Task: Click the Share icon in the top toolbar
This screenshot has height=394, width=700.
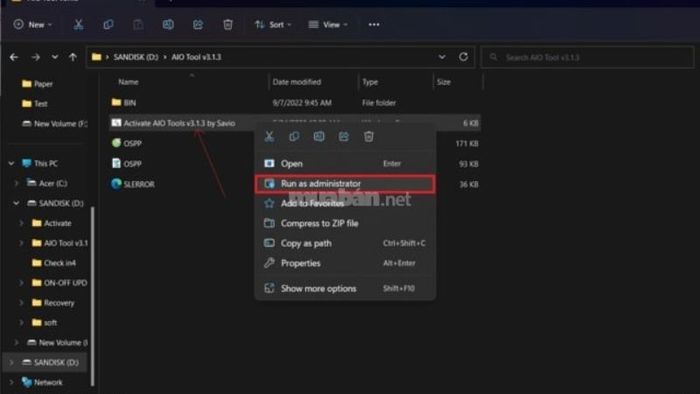Action: pos(198,25)
